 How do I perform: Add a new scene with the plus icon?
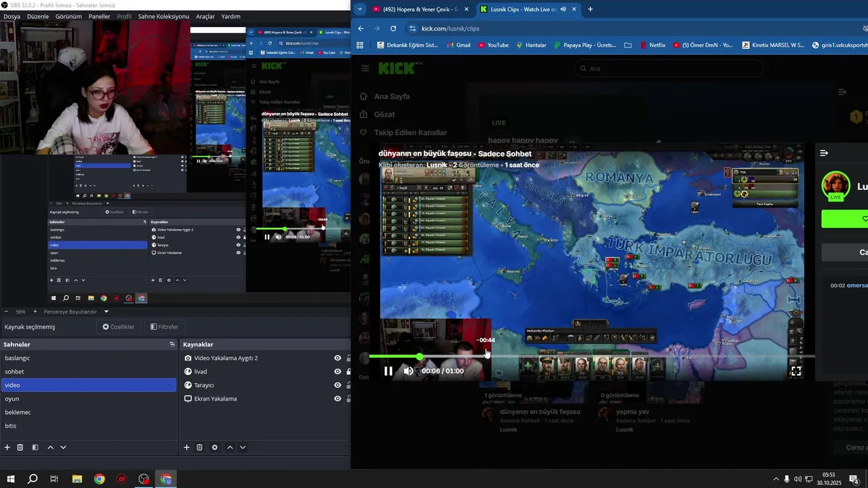[x=7, y=447]
